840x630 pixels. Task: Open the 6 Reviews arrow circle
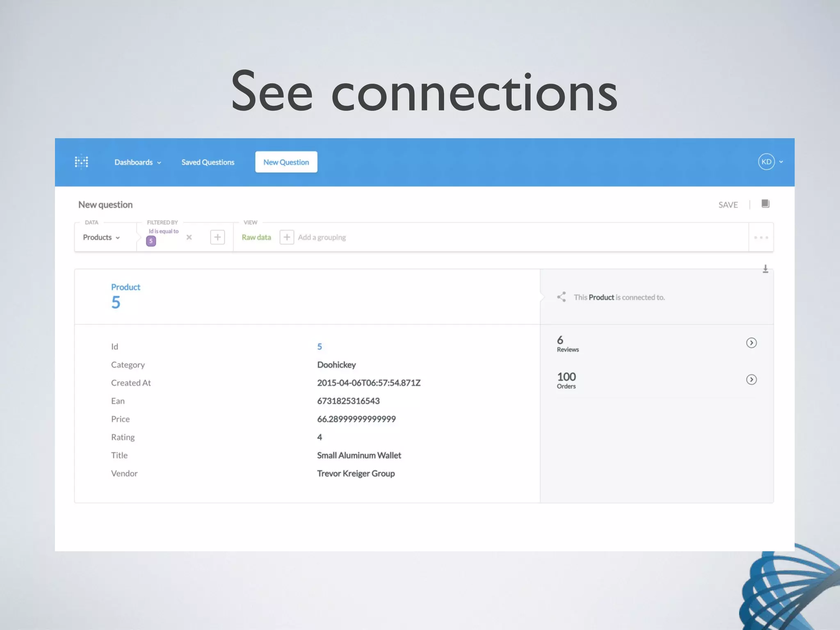pos(751,343)
